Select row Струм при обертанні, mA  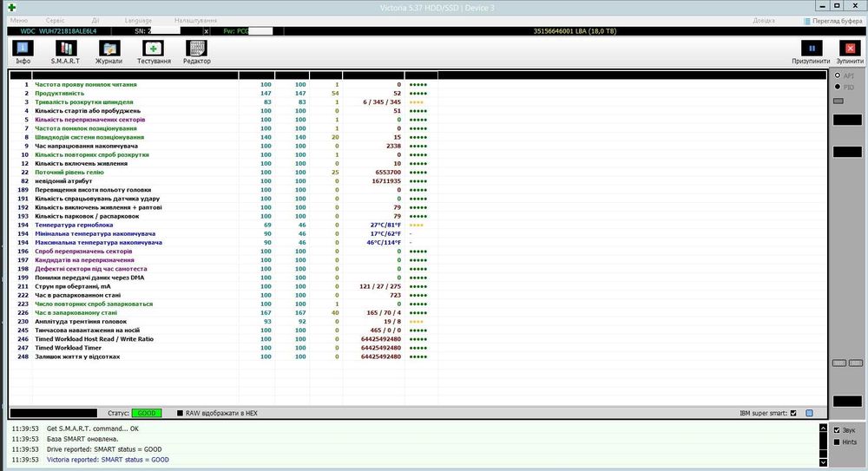tap(418, 287)
